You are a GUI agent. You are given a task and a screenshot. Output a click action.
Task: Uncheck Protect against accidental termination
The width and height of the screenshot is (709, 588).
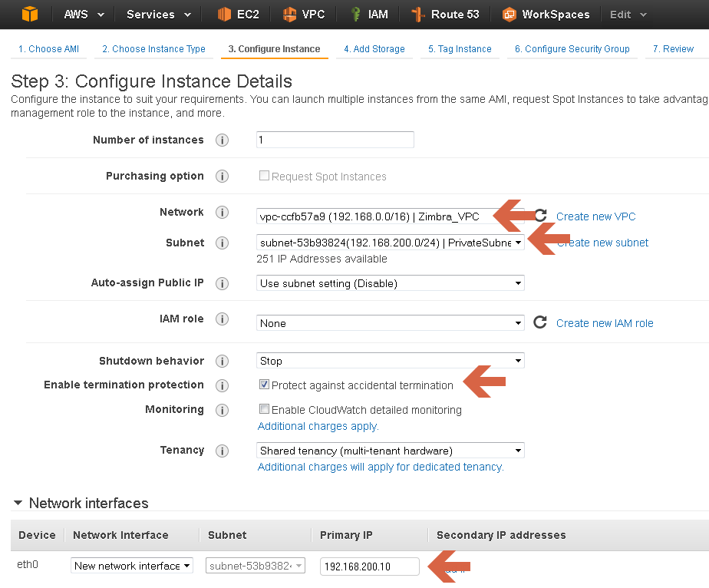click(264, 385)
